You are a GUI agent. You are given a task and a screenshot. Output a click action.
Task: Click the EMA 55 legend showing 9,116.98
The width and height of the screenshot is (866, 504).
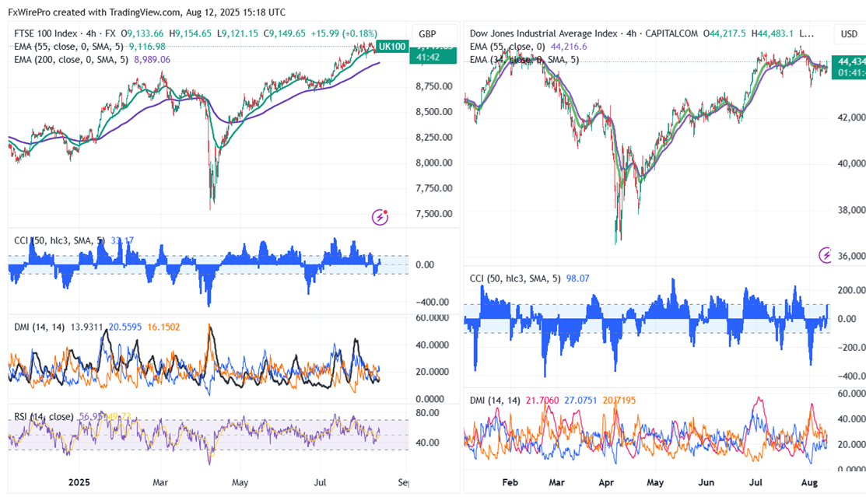tap(89, 47)
